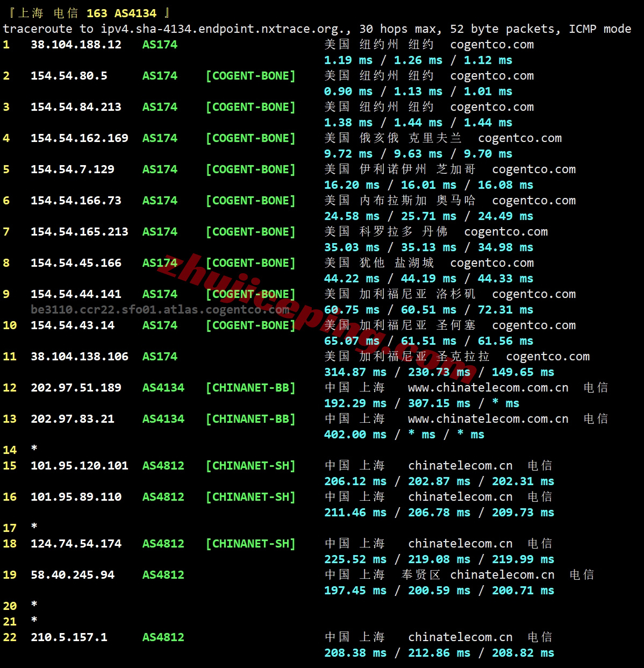Image resolution: width=644 pixels, height=668 pixels.
Task: Click latency value 208.38 ms
Action: [x=355, y=653]
